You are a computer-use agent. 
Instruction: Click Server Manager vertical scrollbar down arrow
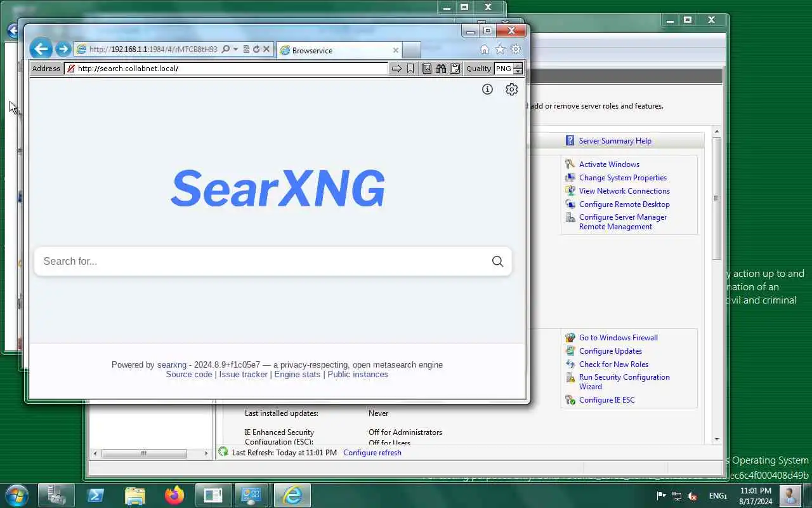(717, 439)
